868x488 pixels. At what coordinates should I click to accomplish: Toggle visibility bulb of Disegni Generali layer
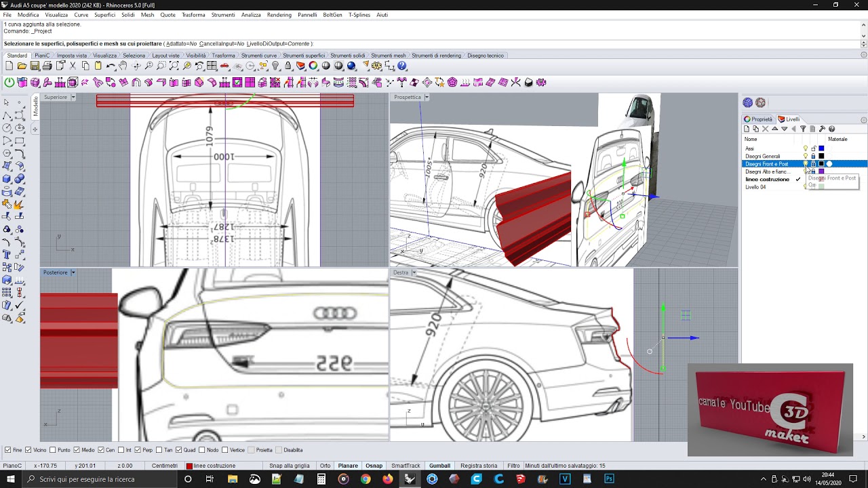pyautogui.click(x=806, y=156)
